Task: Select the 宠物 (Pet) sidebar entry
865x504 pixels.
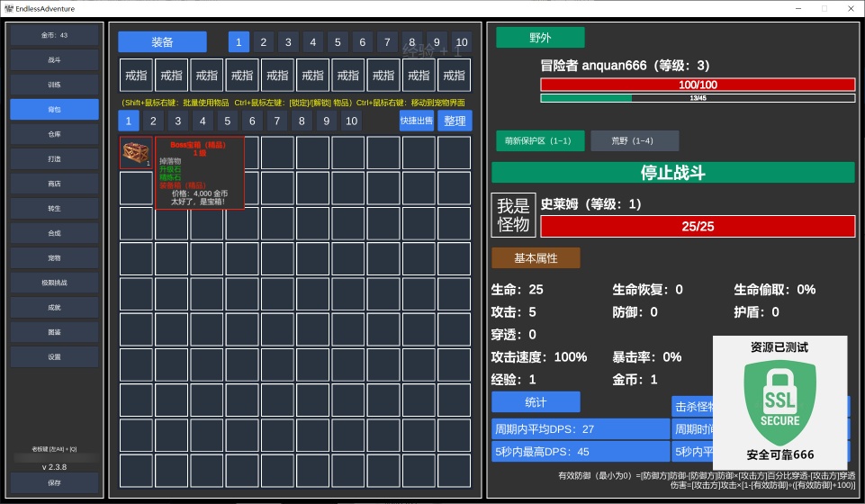Action: tap(54, 258)
